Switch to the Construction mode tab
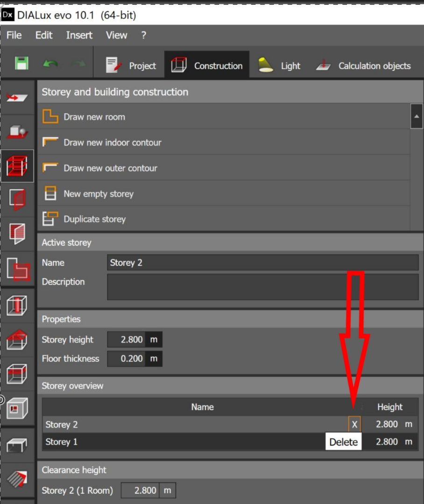This screenshot has height=504, width=424. pyautogui.click(x=207, y=65)
